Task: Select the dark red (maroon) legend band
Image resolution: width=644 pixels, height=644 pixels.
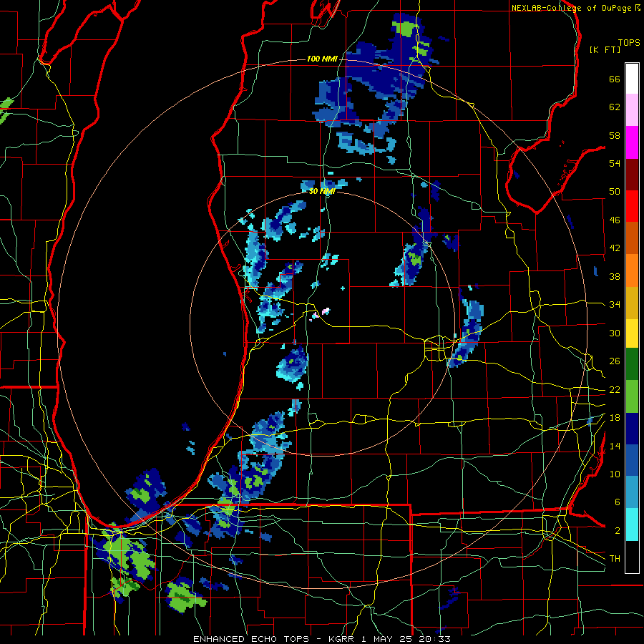Action: (632, 175)
